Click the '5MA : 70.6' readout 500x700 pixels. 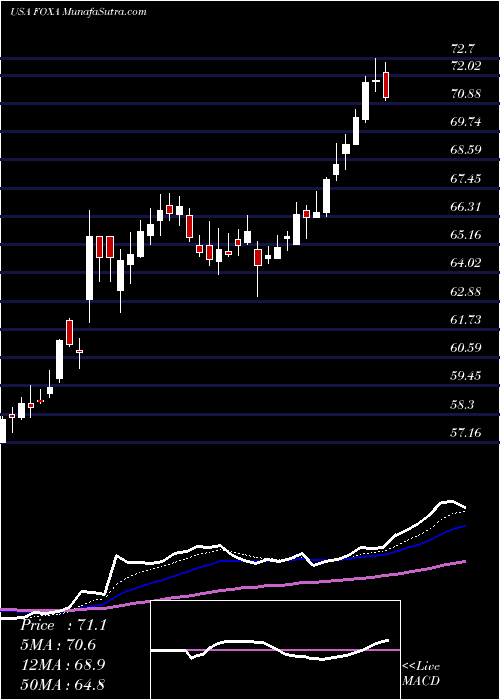[58, 645]
